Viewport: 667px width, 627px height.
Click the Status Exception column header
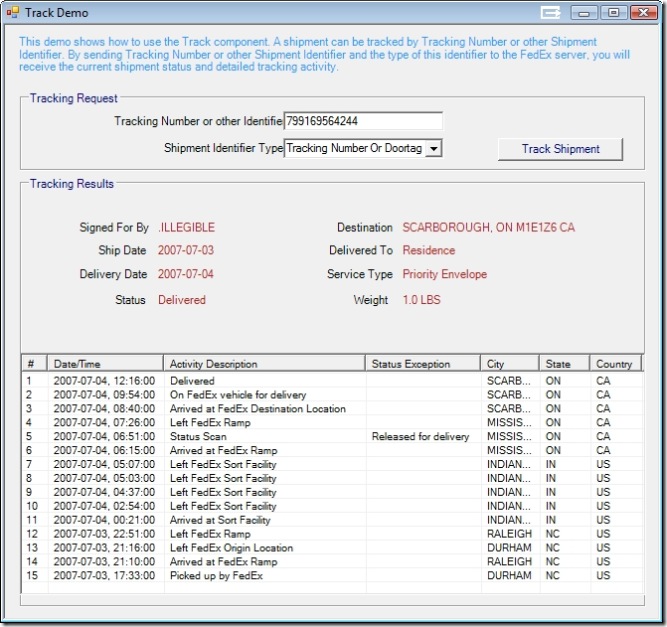tap(423, 364)
